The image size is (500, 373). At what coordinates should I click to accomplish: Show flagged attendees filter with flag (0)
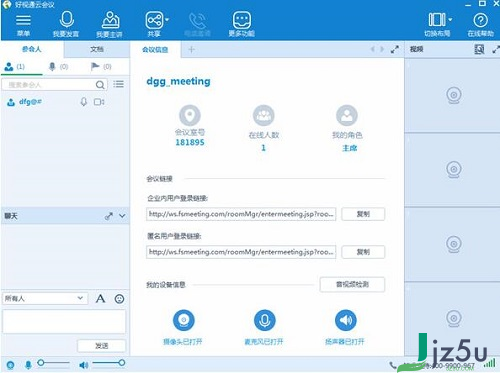pos(101,67)
